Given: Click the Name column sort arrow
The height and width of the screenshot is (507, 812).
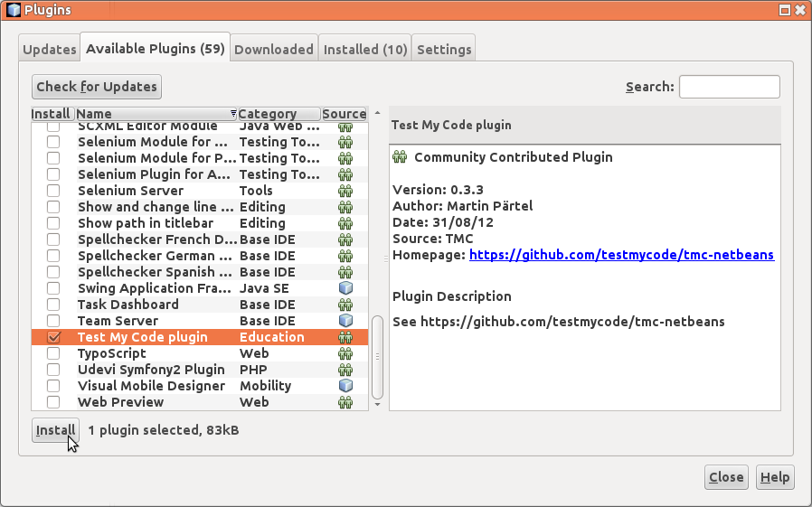Looking at the screenshot, I should pyautogui.click(x=233, y=114).
